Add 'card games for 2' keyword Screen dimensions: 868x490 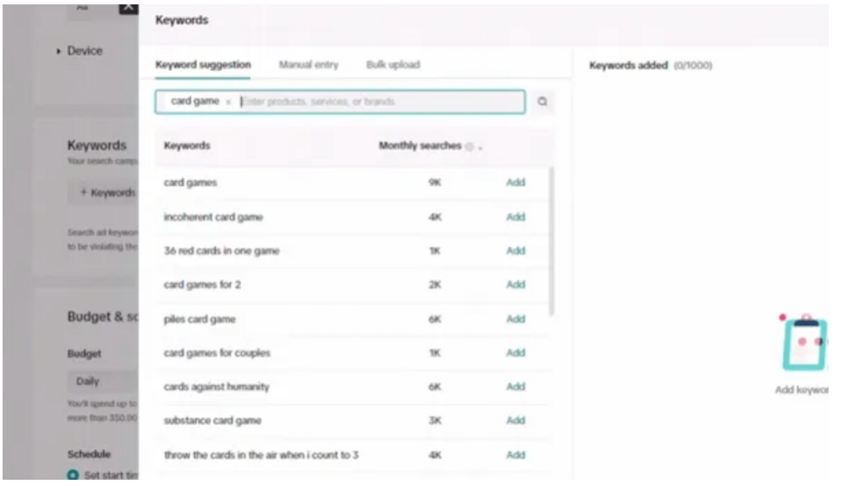tap(515, 284)
